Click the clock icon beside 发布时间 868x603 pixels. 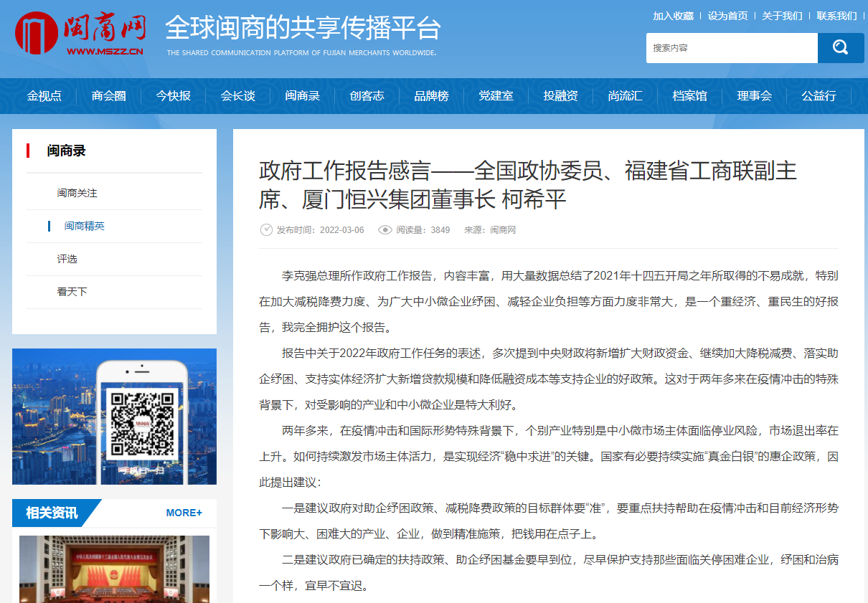pyautogui.click(x=266, y=230)
